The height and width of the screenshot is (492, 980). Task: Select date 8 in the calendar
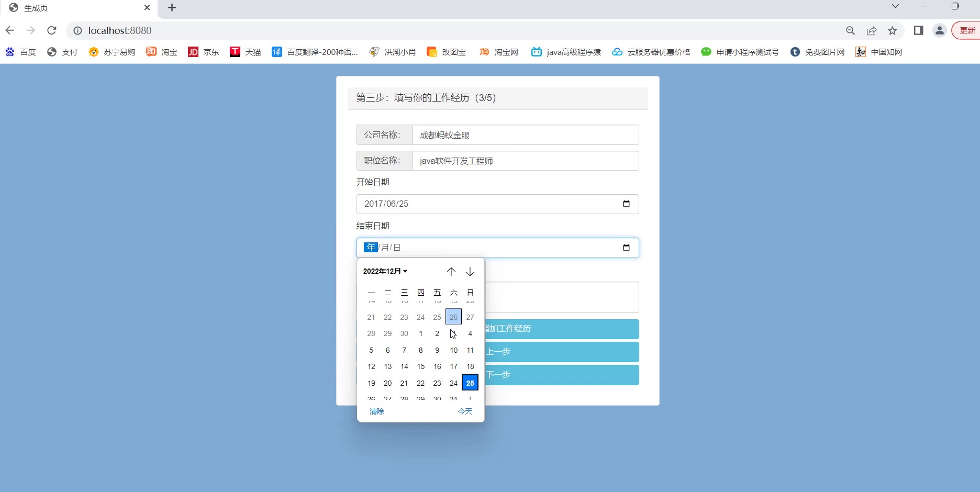(x=420, y=350)
